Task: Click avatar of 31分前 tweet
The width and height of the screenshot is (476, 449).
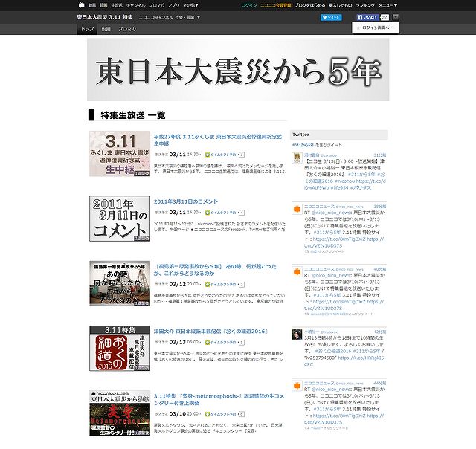Action: pyautogui.click(x=297, y=158)
